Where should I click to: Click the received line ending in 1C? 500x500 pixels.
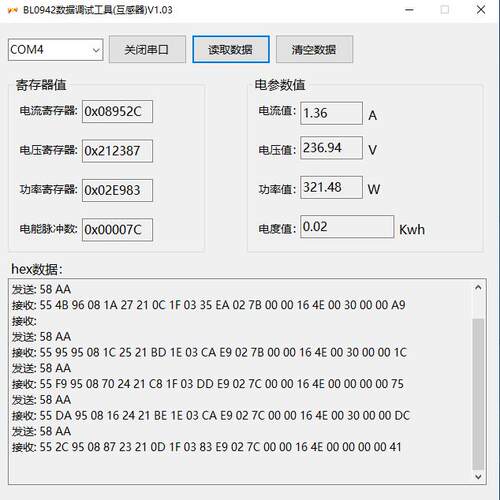tap(209, 352)
